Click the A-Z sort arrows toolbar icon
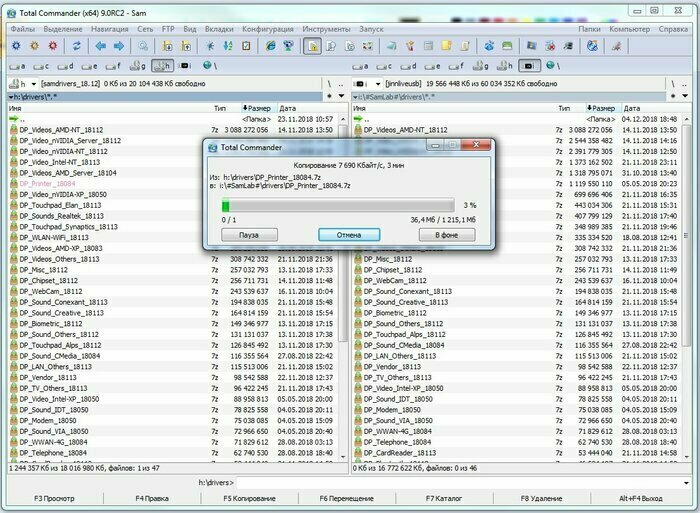The image size is (700, 513). (x=228, y=46)
